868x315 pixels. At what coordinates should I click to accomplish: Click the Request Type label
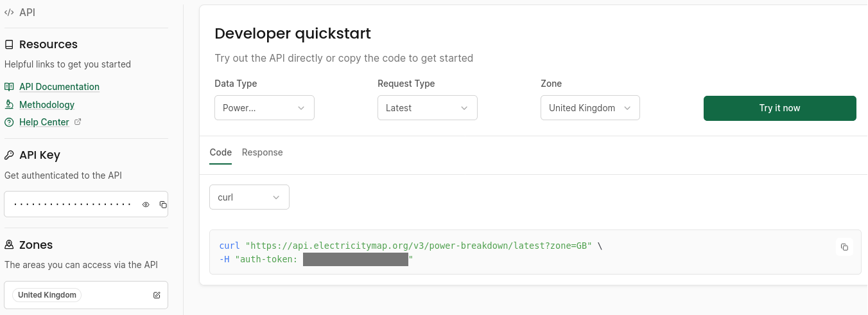(406, 84)
